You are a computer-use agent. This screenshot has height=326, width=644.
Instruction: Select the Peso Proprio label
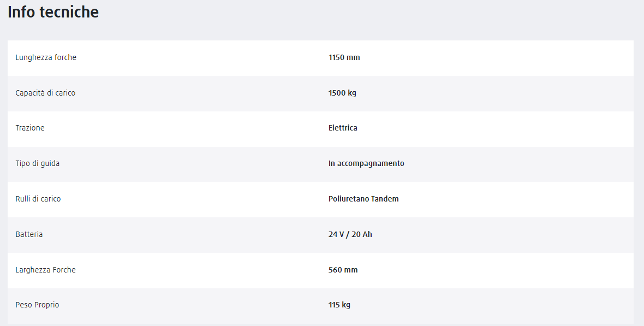click(37, 305)
